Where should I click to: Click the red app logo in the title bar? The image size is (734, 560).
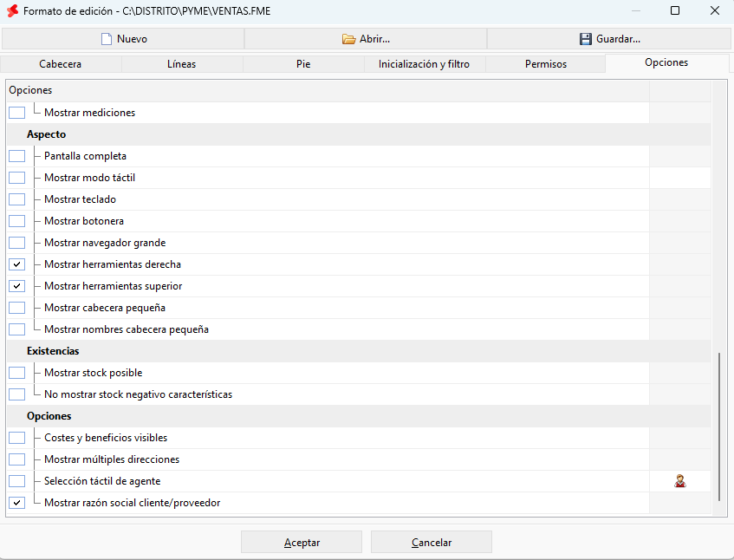(x=13, y=10)
